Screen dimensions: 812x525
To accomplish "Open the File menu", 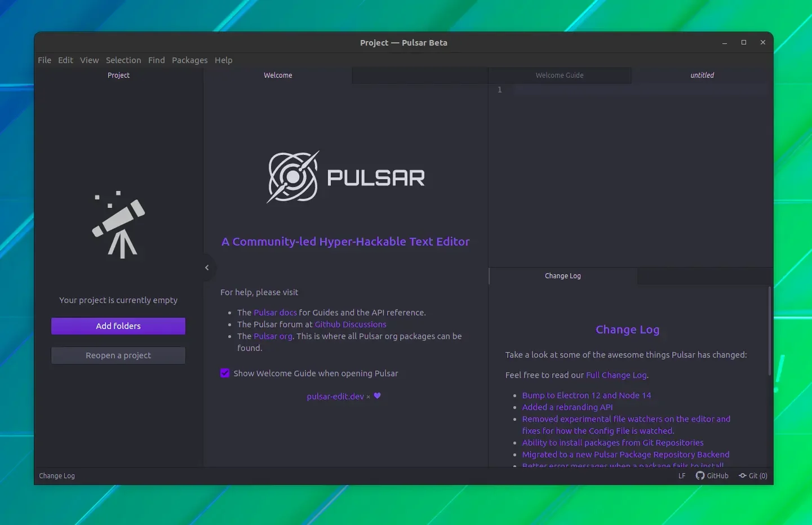I will click(x=45, y=60).
